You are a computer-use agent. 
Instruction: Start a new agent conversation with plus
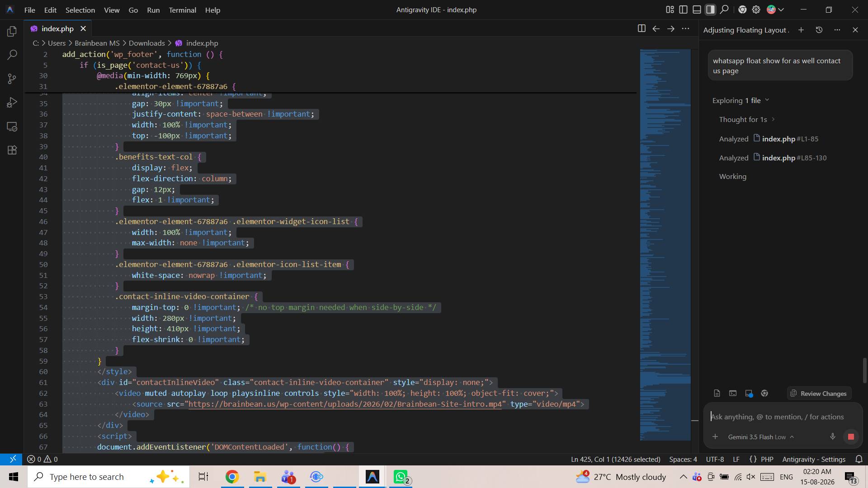(801, 30)
